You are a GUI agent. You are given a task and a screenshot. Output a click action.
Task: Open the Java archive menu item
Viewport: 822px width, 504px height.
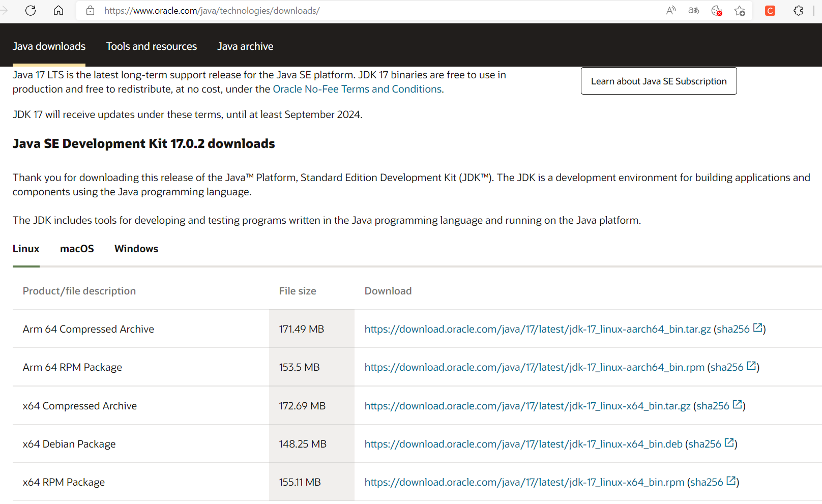tap(245, 46)
